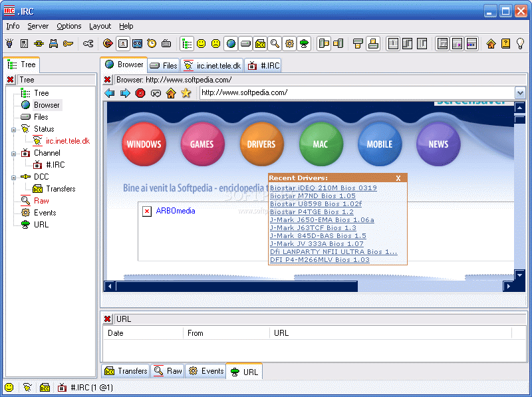Viewport: 532px width, 397px height.
Task: Open the Options menu
Action: 69,26
